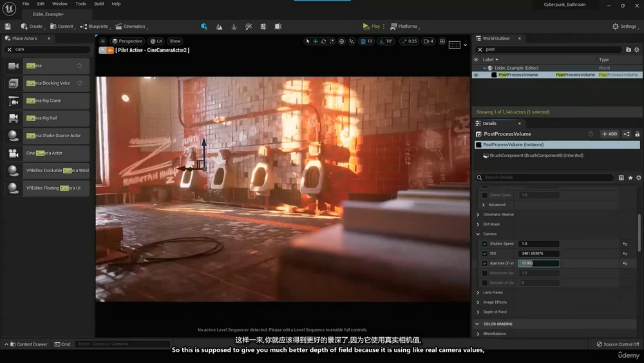Select the selection mode icon in main toolbar
The height and width of the screenshot is (363, 644).
pyautogui.click(x=204, y=26)
